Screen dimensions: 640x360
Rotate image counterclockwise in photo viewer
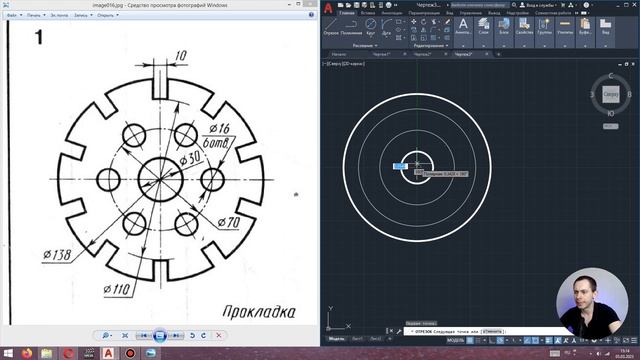(192, 336)
